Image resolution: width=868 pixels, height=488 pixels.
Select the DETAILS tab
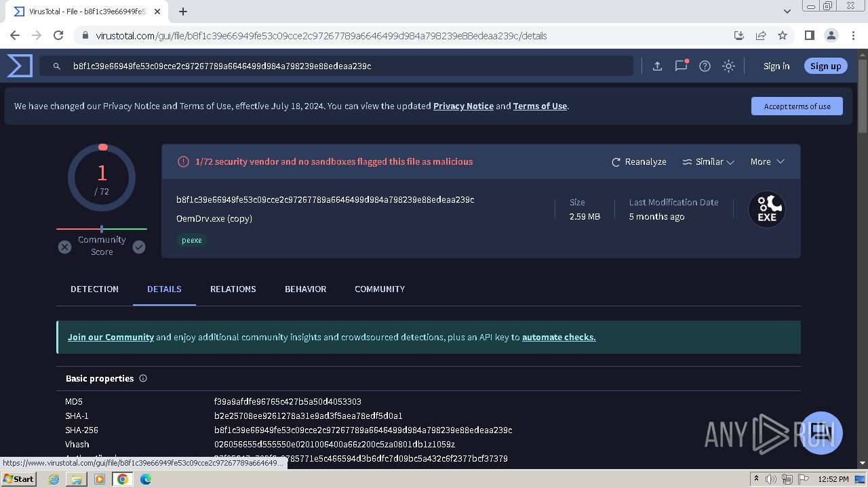click(164, 289)
